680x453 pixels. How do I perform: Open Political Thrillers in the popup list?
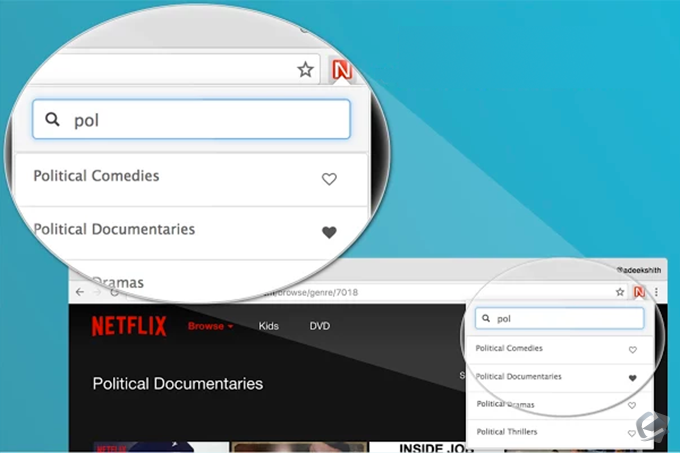[507, 432]
